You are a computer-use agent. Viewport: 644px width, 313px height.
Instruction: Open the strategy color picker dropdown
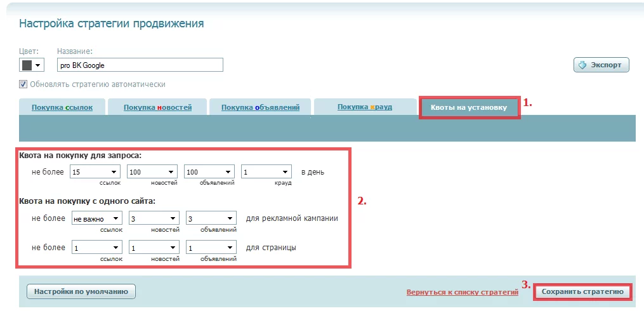point(32,65)
